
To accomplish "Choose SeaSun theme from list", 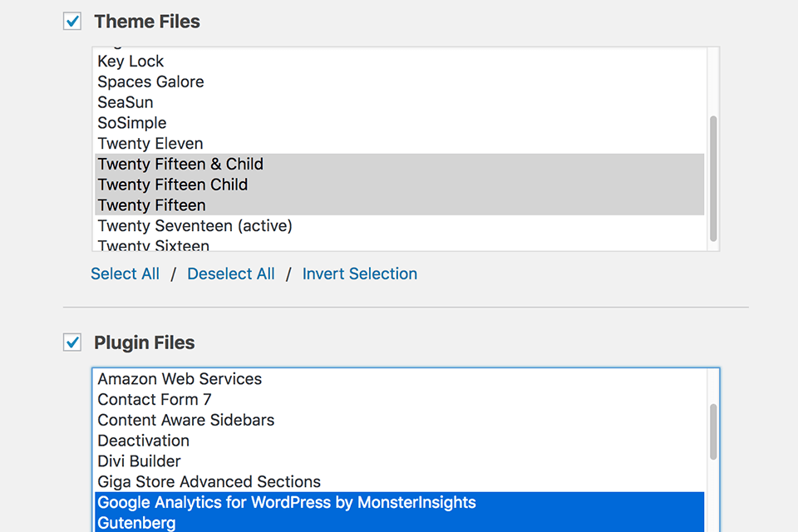I will tap(126, 102).
